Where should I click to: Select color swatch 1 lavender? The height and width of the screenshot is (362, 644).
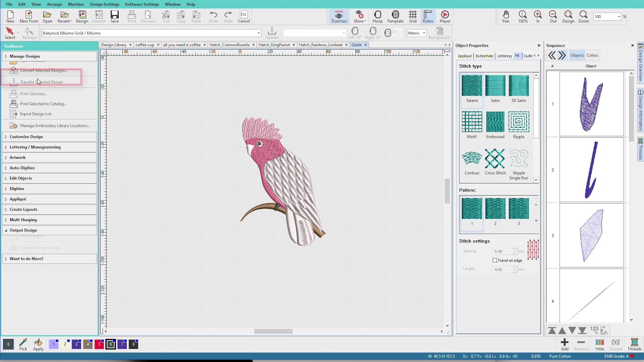[53, 344]
